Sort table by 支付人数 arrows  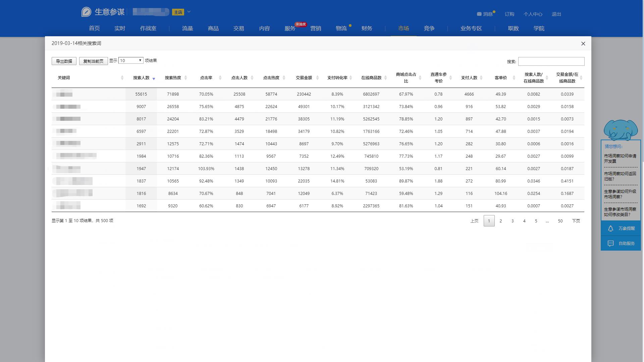481,78
